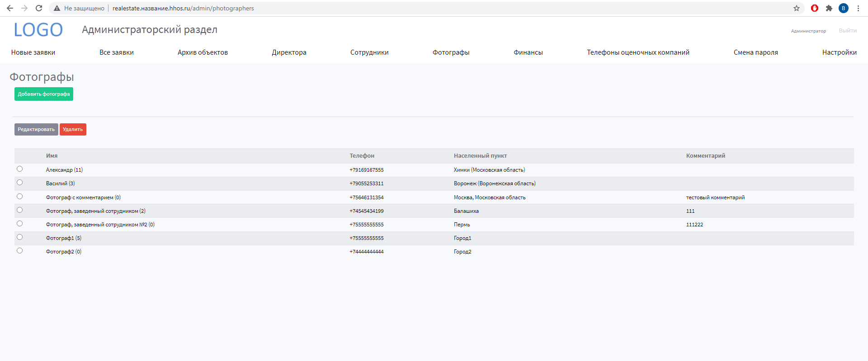The height and width of the screenshot is (361, 868).
Task: Go to Все заявки section
Action: pos(117,52)
